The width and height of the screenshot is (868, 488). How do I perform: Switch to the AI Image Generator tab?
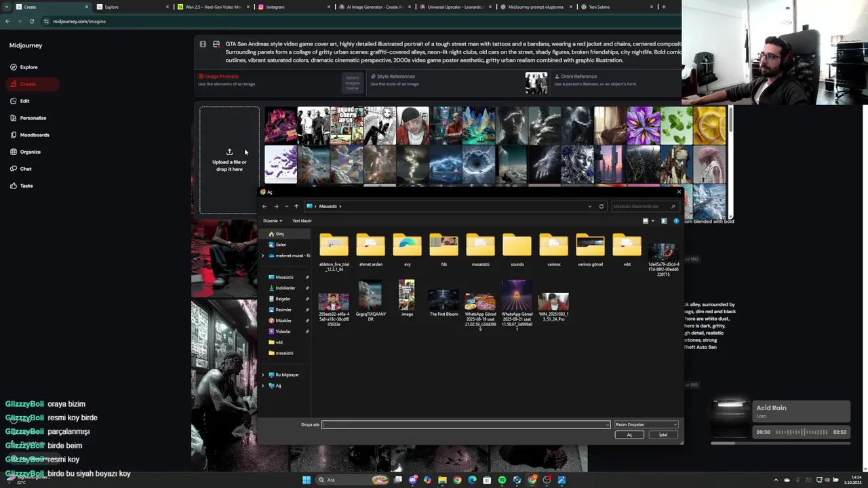click(x=374, y=7)
